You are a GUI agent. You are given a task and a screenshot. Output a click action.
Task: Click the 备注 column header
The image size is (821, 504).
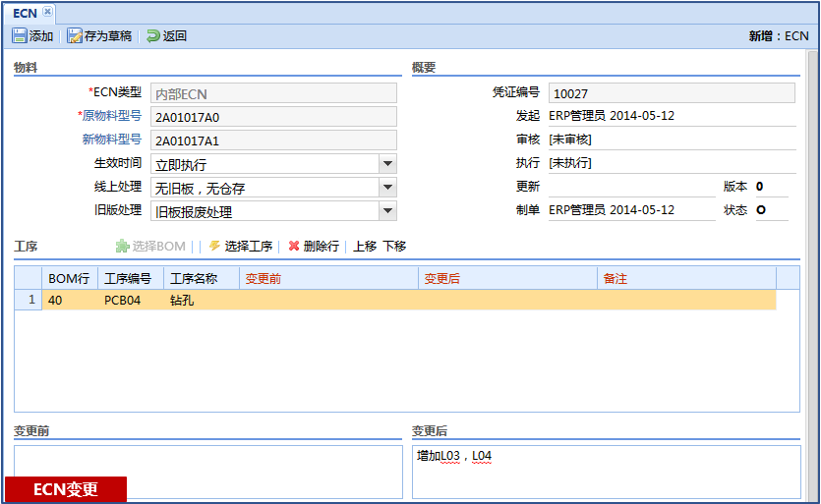pyautogui.click(x=686, y=279)
